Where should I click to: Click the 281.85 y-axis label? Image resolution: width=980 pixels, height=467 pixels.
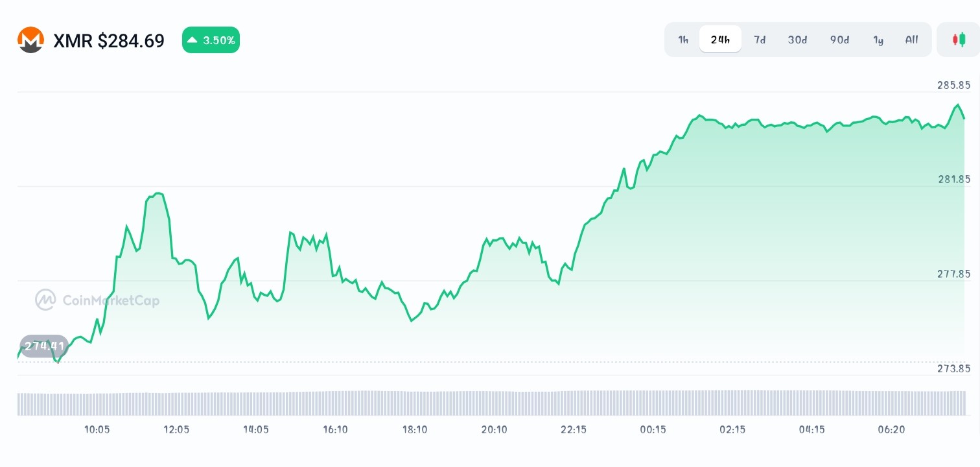coord(953,179)
